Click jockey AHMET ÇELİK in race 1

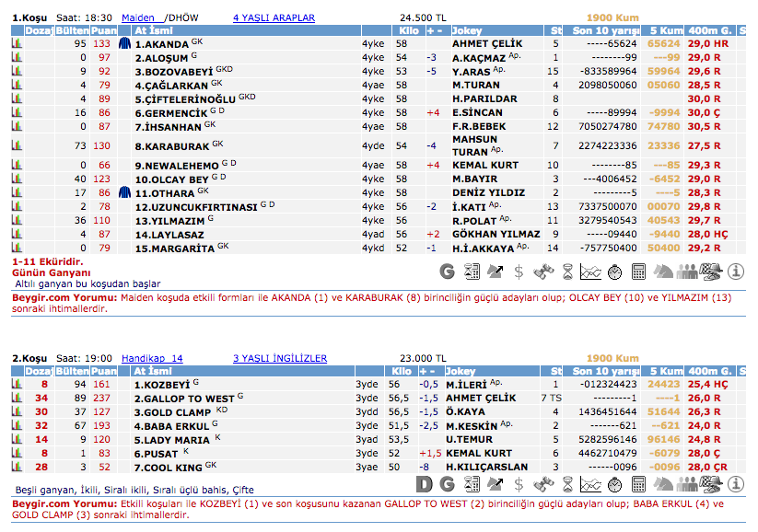[x=486, y=43]
